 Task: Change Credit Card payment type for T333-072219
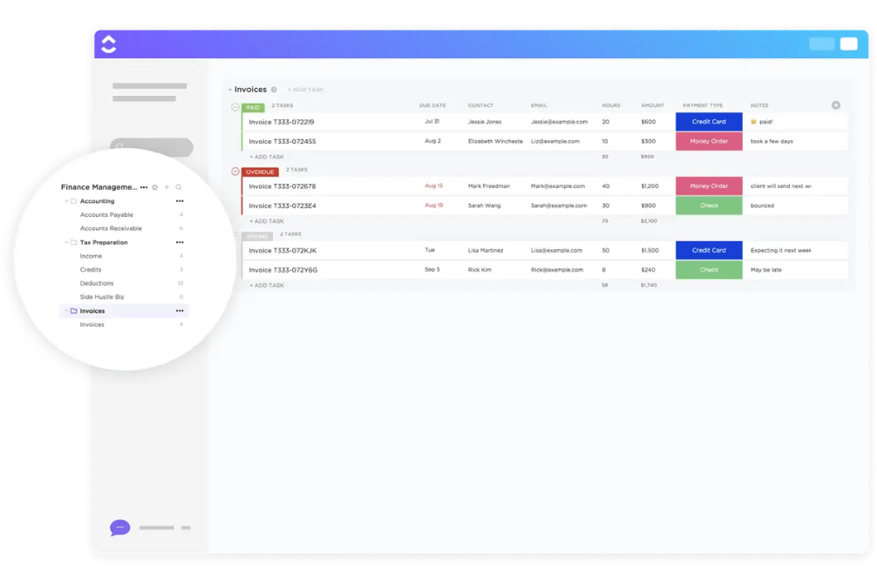click(709, 121)
